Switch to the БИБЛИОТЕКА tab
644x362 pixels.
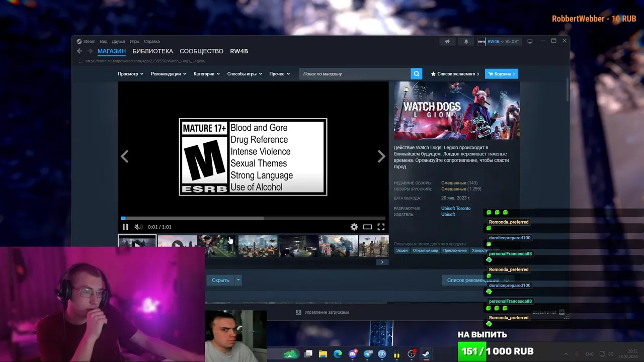[x=152, y=51]
